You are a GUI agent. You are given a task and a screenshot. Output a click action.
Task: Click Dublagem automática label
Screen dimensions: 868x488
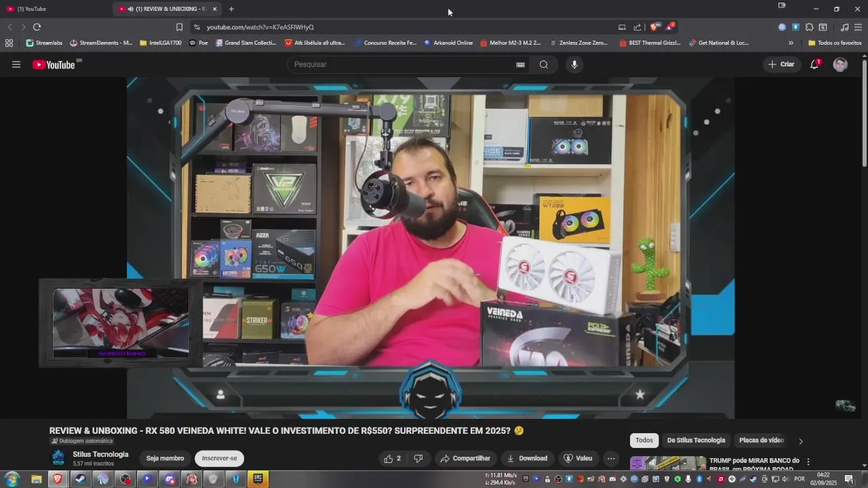[x=82, y=441]
